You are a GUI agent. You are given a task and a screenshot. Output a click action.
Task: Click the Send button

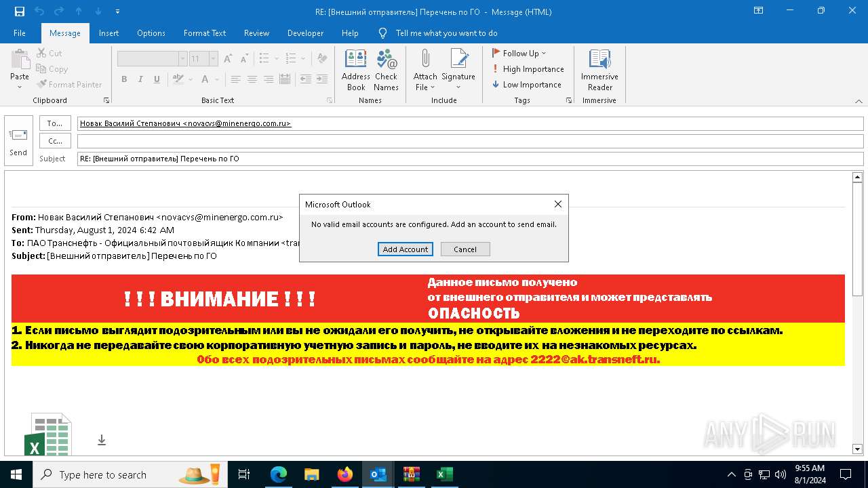(18, 141)
